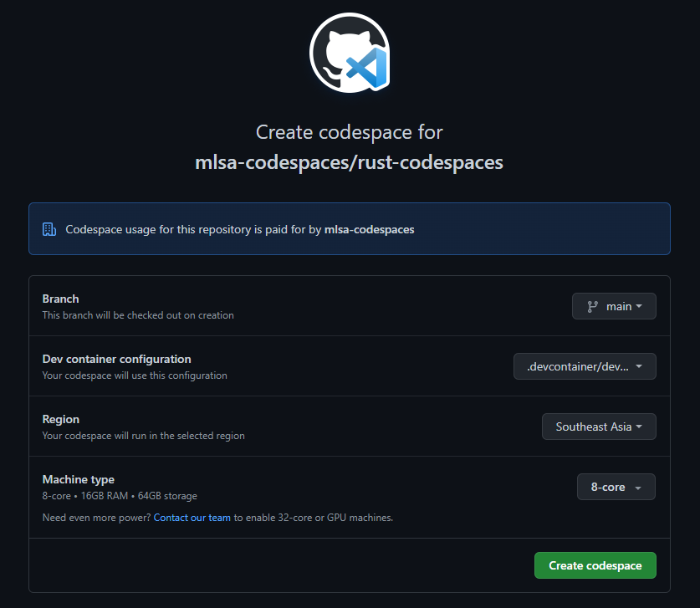This screenshot has width=700, height=608.
Task: Open the Southeast Asia region dropdown
Action: pos(599,427)
